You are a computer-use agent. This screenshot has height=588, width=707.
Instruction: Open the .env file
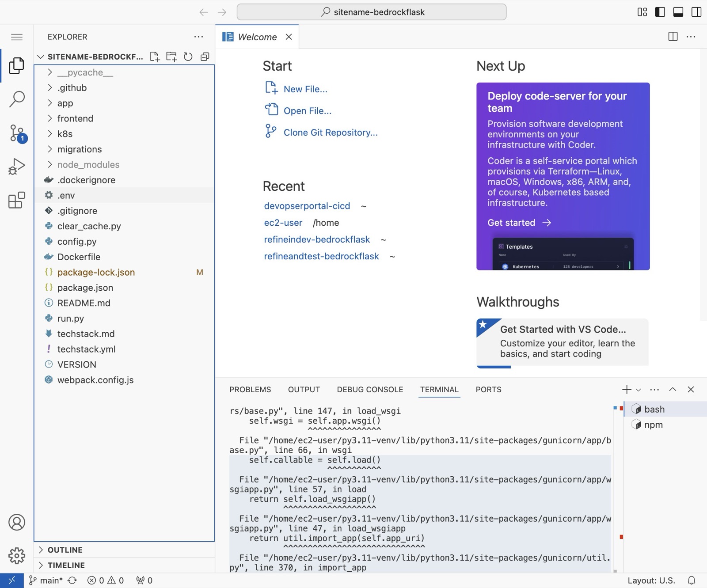point(124,195)
